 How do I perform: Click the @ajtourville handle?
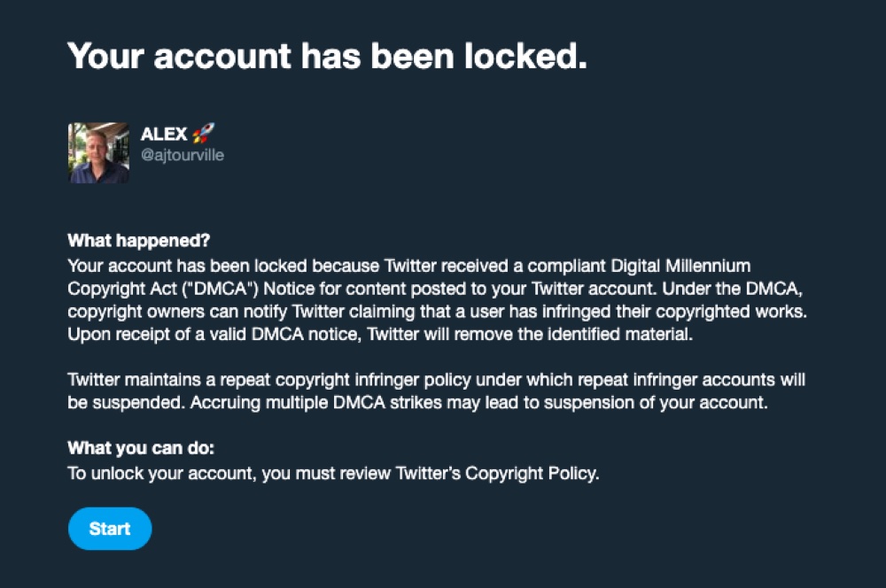[x=183, y=155]
